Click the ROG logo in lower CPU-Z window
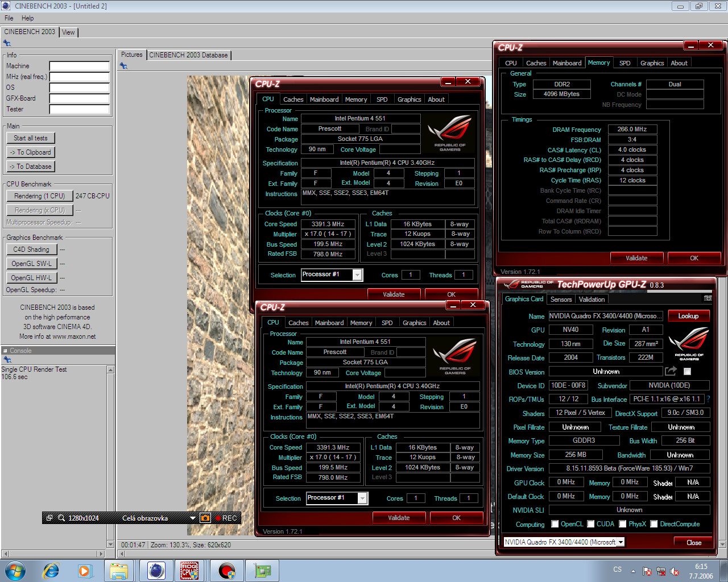 [455, 356]
